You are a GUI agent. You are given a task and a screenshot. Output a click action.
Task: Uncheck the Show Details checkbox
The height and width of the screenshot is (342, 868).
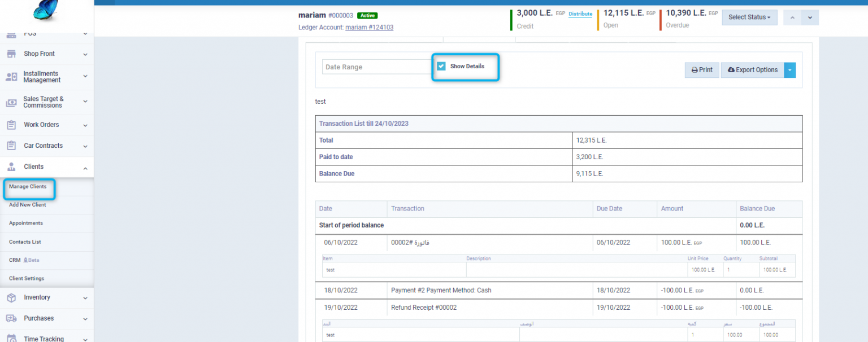click(441, 66)
